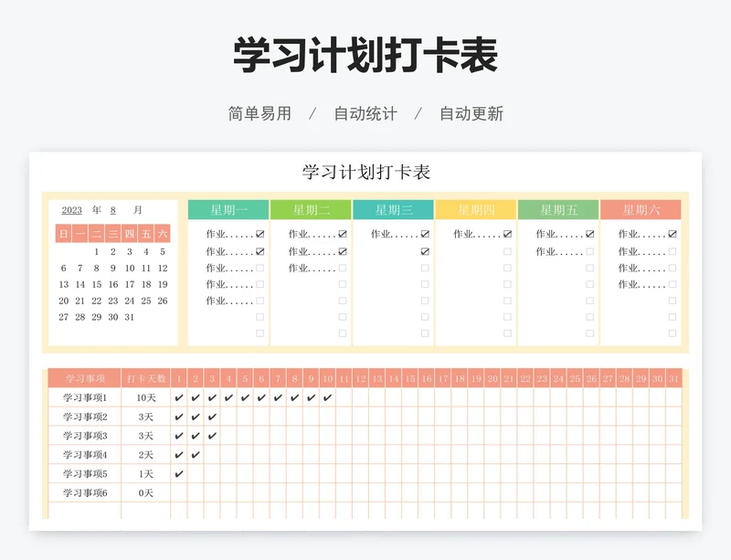Select calendar date 31

pos(130,317)
